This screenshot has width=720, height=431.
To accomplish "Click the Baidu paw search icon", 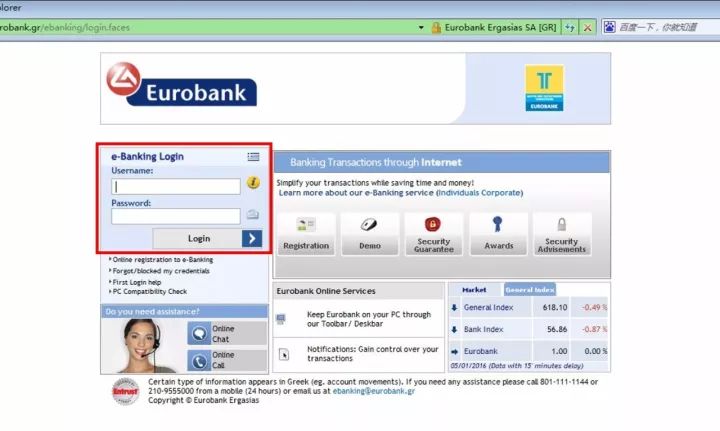I will 609,27.
